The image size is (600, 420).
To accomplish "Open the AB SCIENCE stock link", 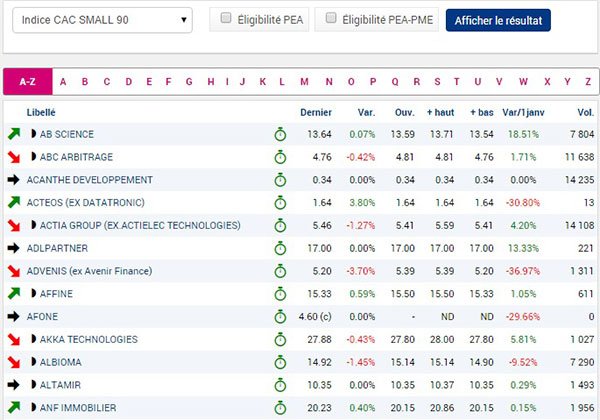I will tap(67, 134).
